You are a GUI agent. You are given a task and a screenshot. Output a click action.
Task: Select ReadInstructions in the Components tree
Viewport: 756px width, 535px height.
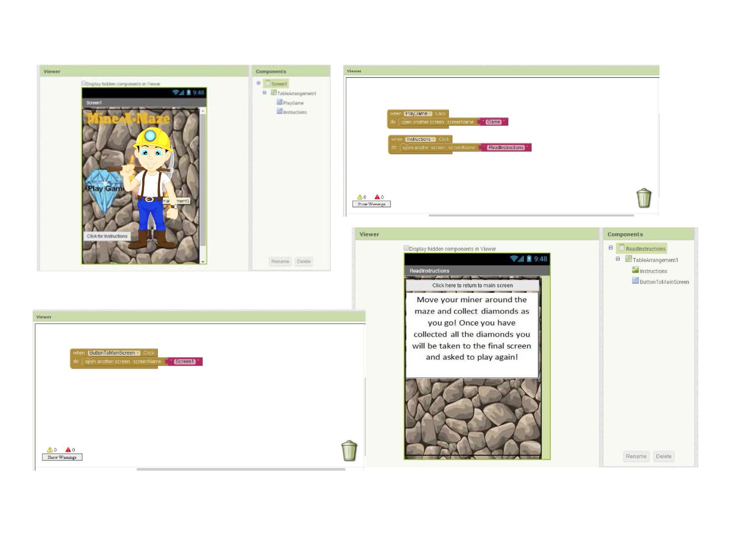(646, 249)
